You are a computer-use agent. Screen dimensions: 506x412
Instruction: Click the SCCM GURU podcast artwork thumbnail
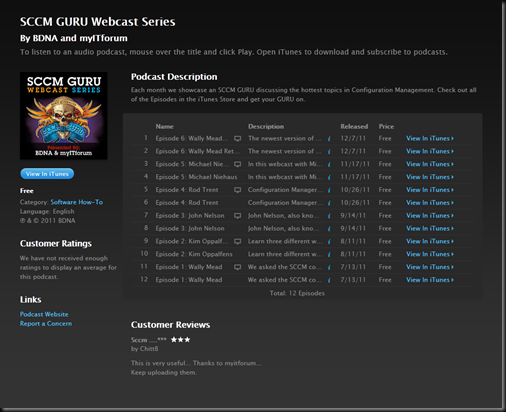click(x=64, y=116)
